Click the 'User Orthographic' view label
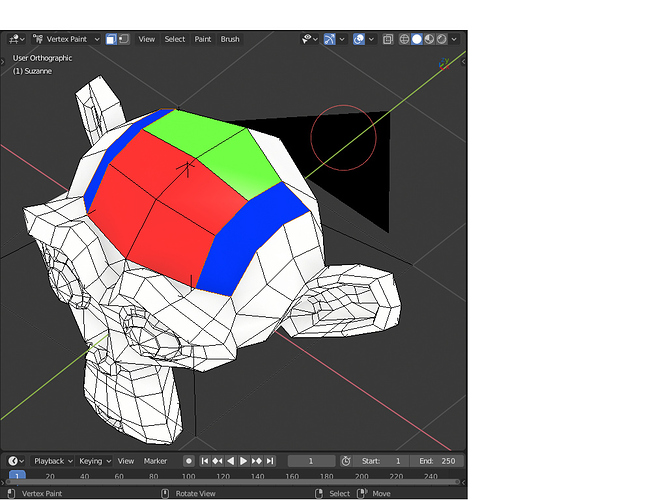Viewport: 666px width, 500px height. [x=42, y=58]
